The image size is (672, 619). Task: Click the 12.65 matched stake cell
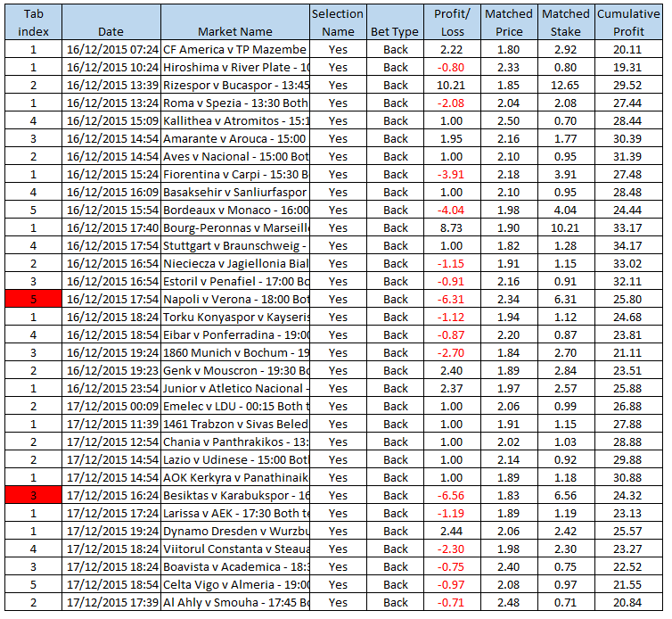point(566,85)
